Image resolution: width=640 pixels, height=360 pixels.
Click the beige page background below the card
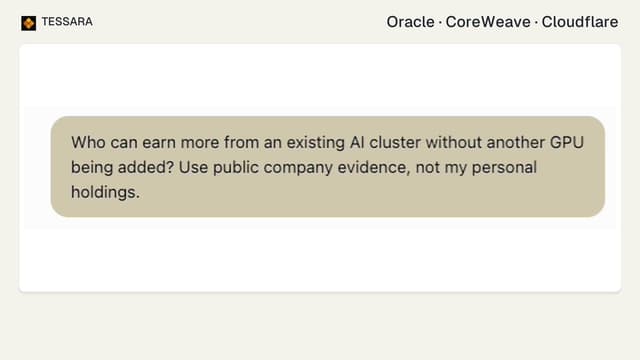pos(320,327)
